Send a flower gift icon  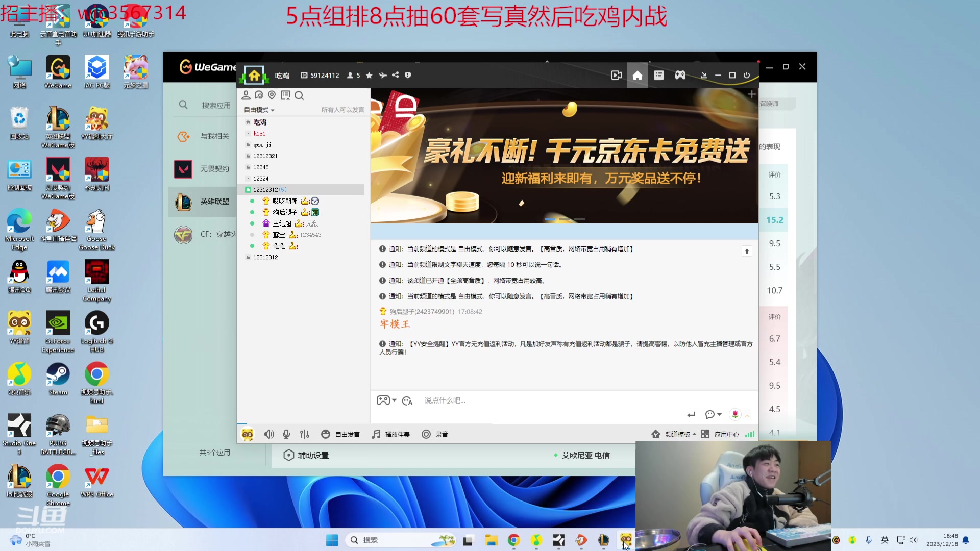tap(735, 414)
